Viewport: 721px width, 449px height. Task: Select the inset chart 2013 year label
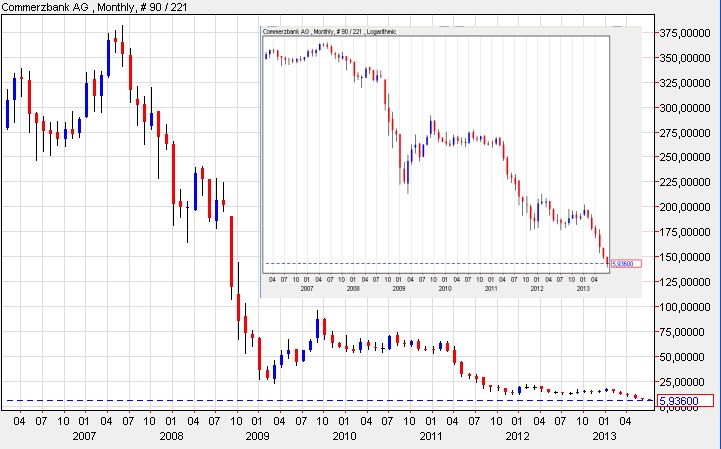tap(583, 288)
